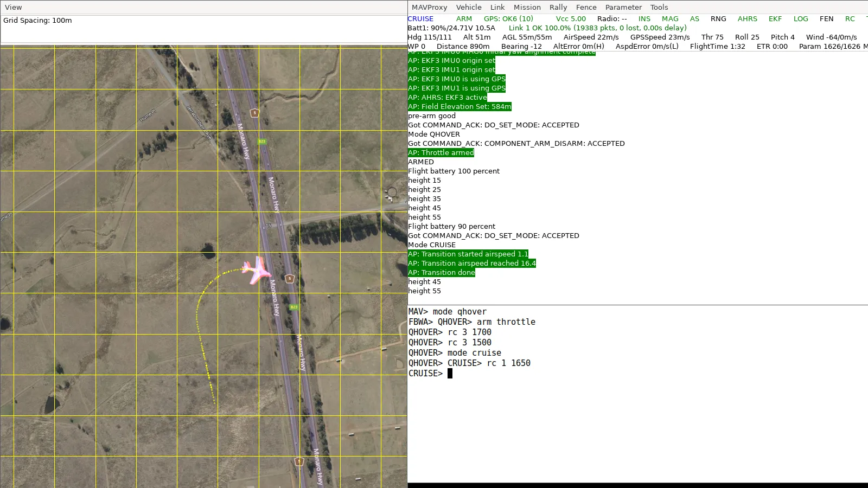
Task: Open the Mission menu
Action: tap(527, 7)
